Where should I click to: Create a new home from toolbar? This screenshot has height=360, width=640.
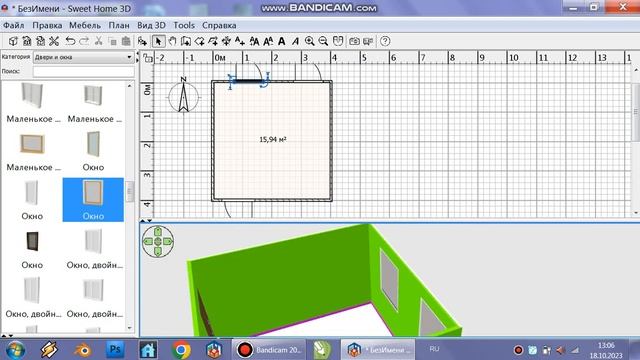(13, 41)
